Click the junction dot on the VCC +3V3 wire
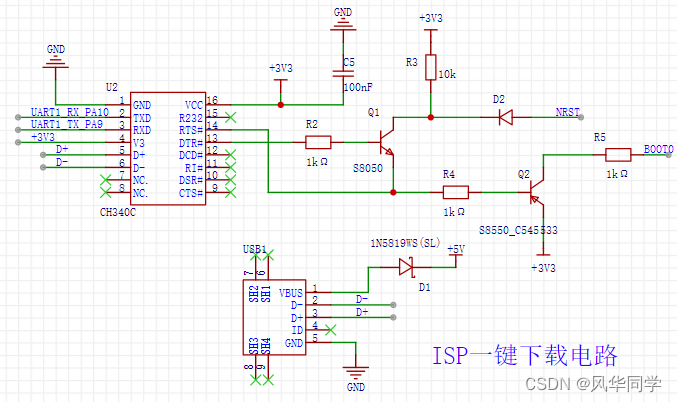Image resolution: width=677 pixels, height=402 pixels. click(281, 104)
